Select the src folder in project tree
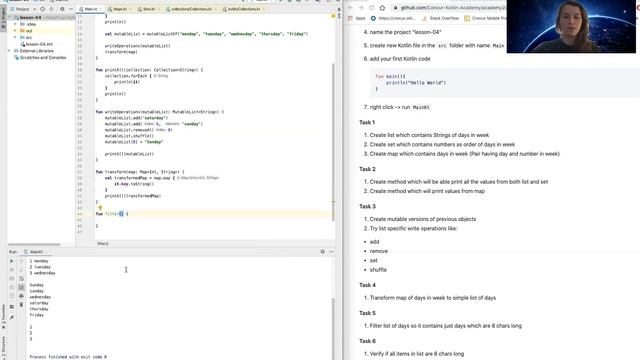Viewport: 640px width, 360px height. (x=29, y=37)
